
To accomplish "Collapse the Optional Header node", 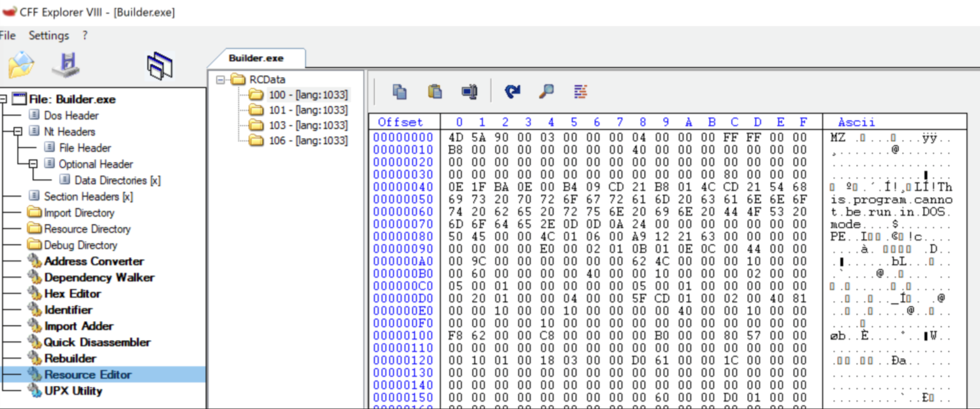I will pos(33,164).
